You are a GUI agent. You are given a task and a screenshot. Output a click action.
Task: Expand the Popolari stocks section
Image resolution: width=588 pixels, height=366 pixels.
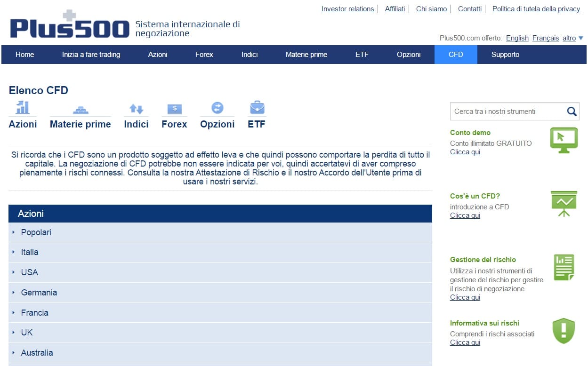[220, 232]
